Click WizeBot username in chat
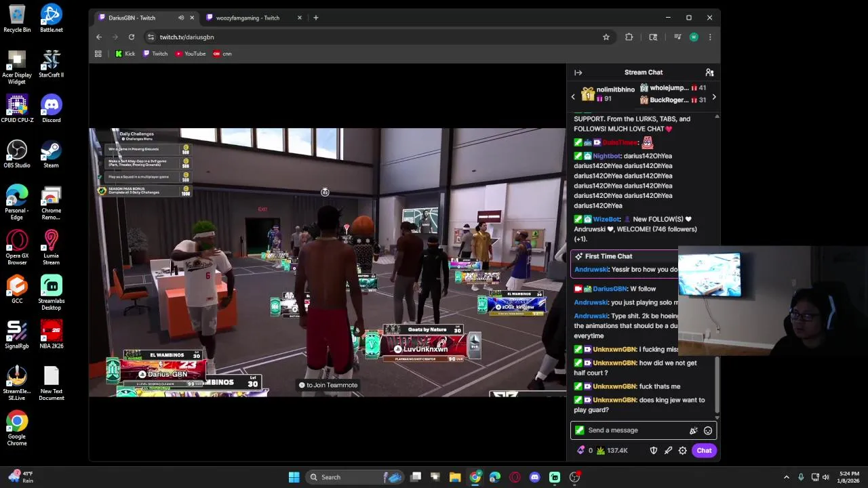The width and height of the screenshot is (868, 488). [606, 219]
